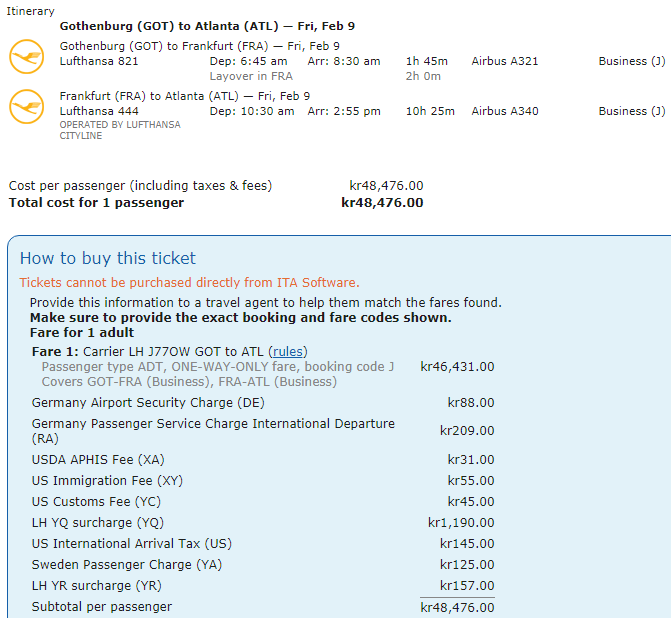671x618 pixels.
Task: Click the kr31.00 amount
Action: tap(471, 460)
